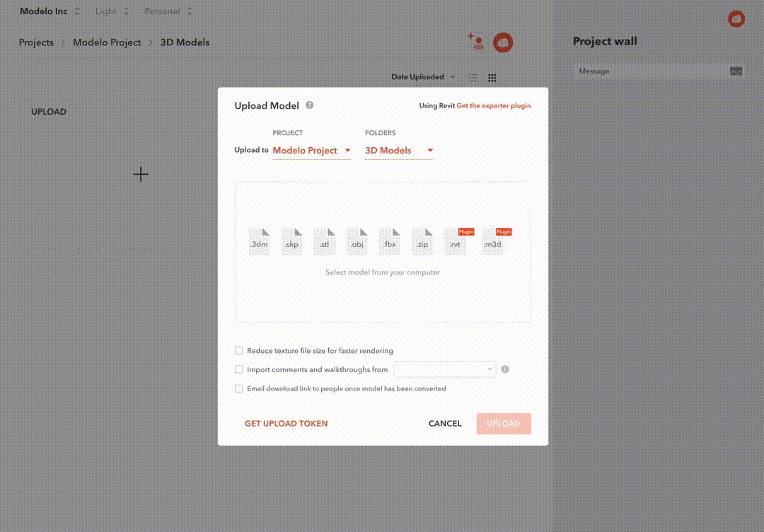Enable Reduce texture file size checkbox
The height and width of the screenshot is (532, 764).
(x=239, y=351)
